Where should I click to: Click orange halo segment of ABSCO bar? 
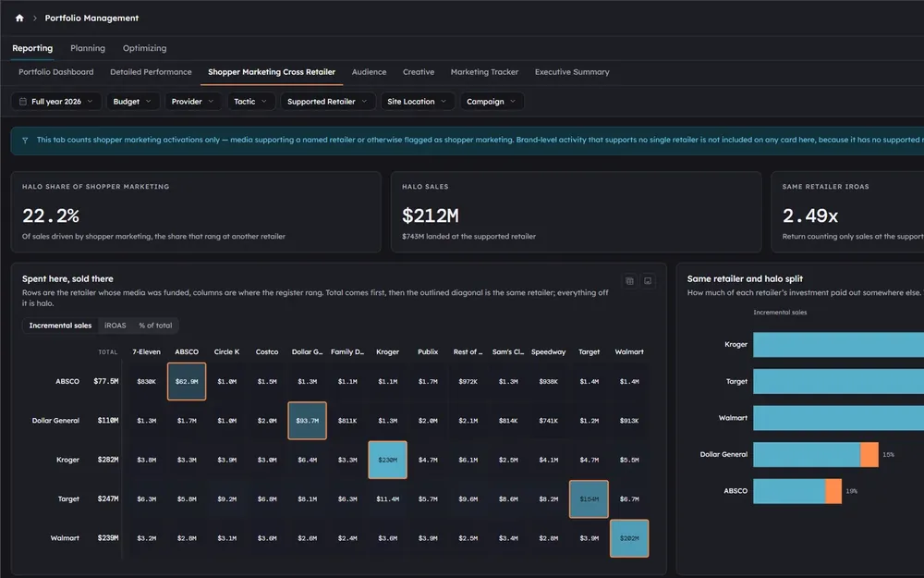point(833,491)
